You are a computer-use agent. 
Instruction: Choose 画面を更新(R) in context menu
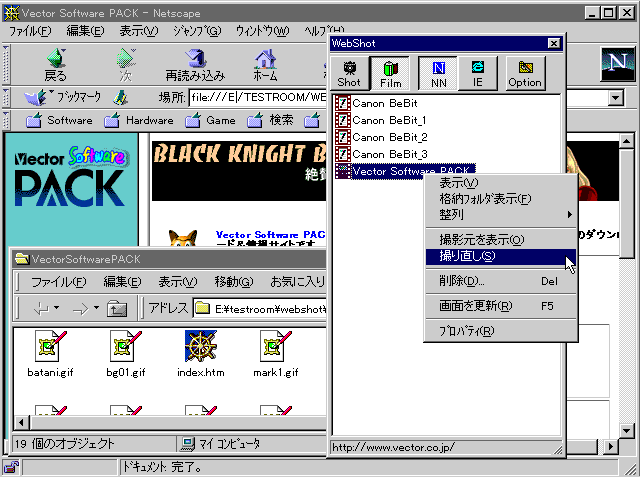click(x=500, y=306)
